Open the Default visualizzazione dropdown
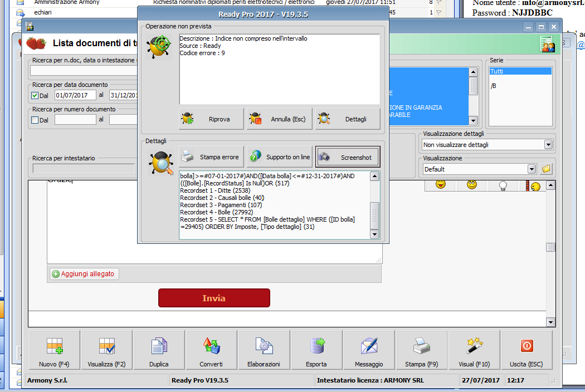Image resolution: width=585 pixels, height=392 pixels. 532,169
